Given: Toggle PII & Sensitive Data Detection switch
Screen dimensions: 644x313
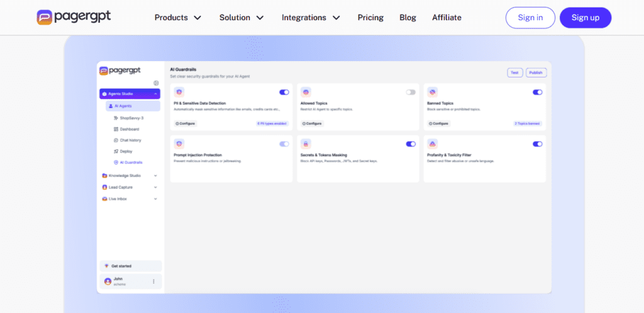Looking at the screenshot, I should tap(284, 92).
